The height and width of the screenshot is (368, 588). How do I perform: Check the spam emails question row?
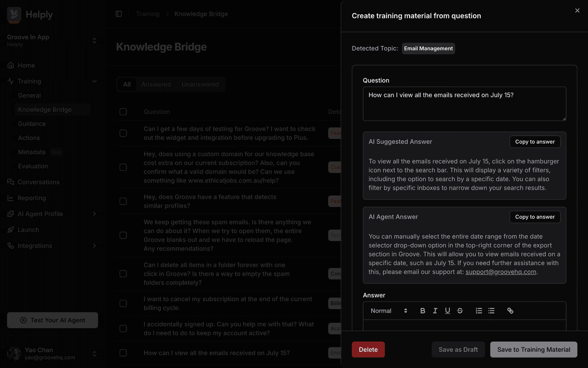tap(123, 236)
